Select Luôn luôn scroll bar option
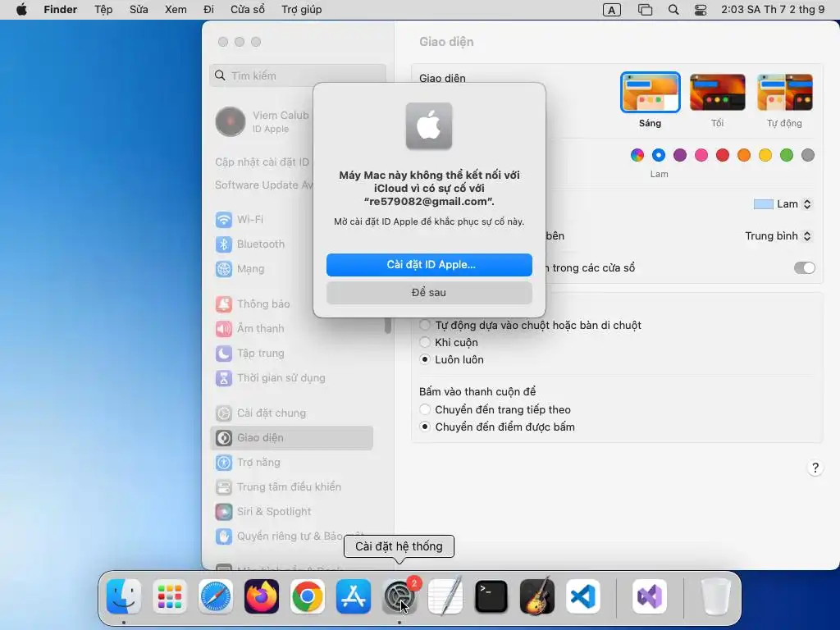The image size is (840, 630). (x=425, y=359)
